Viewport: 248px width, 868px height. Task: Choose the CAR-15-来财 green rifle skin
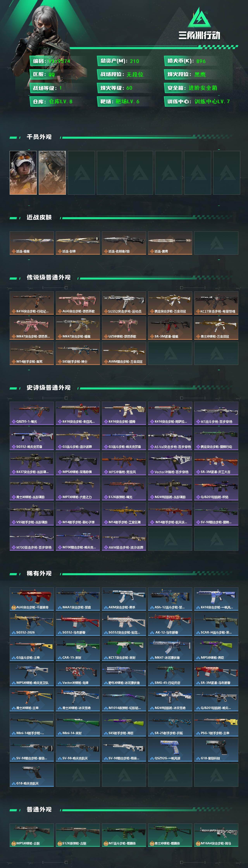[78, 649]
